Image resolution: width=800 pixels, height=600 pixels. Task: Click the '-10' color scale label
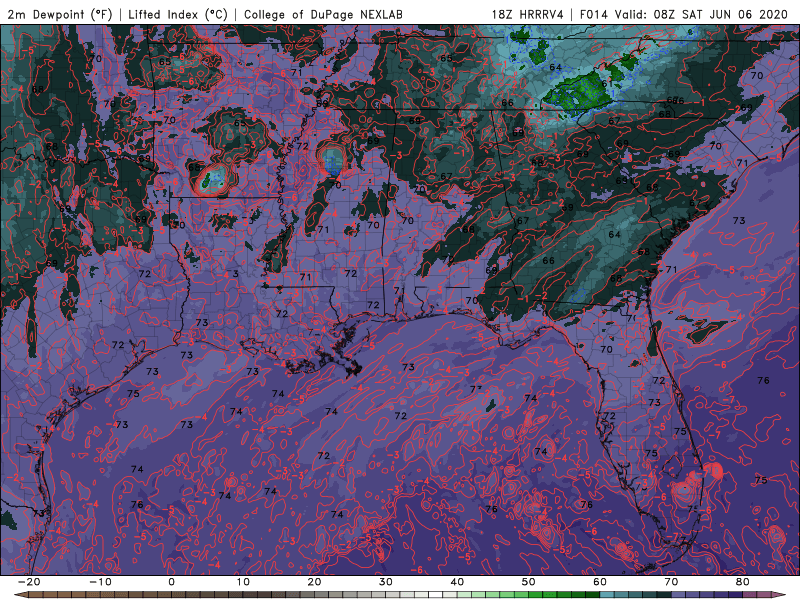pos(100,582)
